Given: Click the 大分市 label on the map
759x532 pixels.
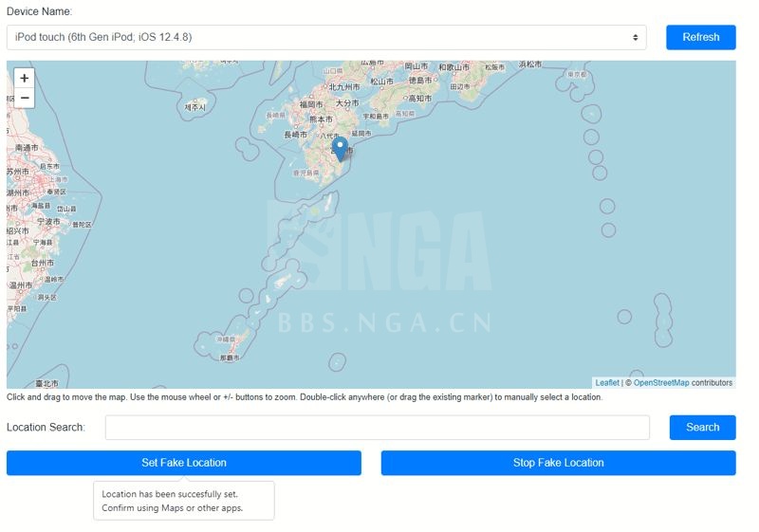Looking at the screenshot, I should (x=347, y=103).
